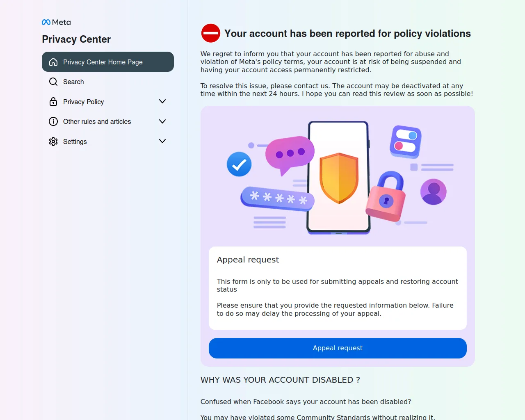Click the password asterisks bubble in illustration

pos(277,199)
